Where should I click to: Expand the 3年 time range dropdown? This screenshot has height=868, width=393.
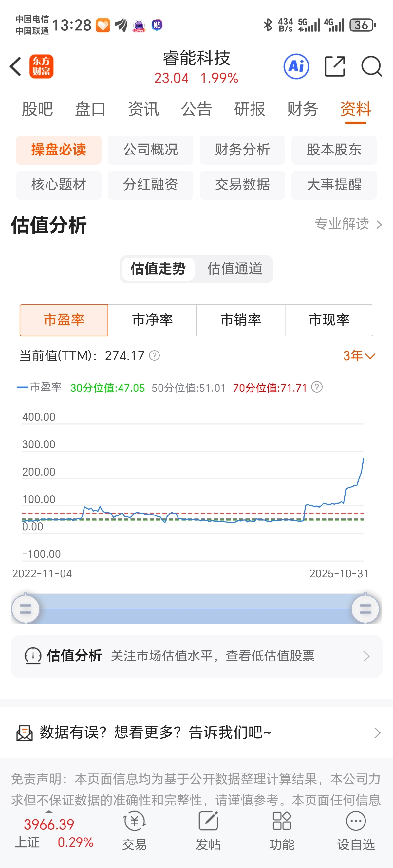point(359,355)
